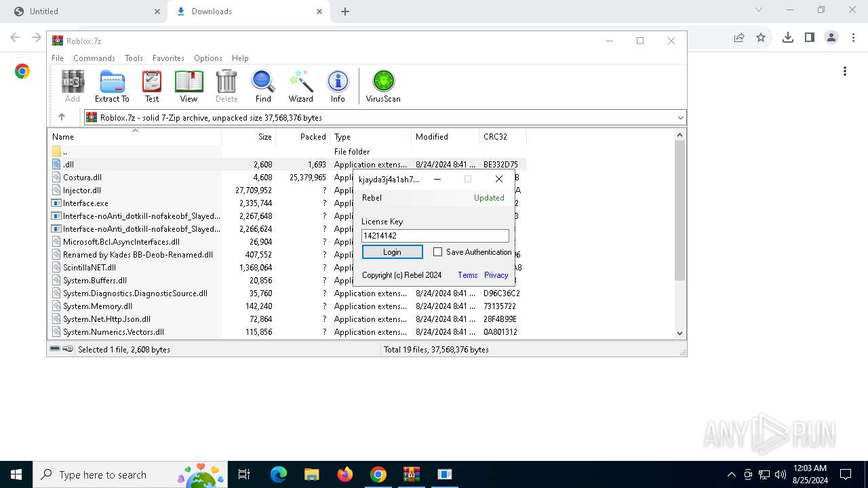Select Microsoft.Bcl.AsyncInterfaces.dll file
Viewport: 868px width, 488px height.
point(121,242)
